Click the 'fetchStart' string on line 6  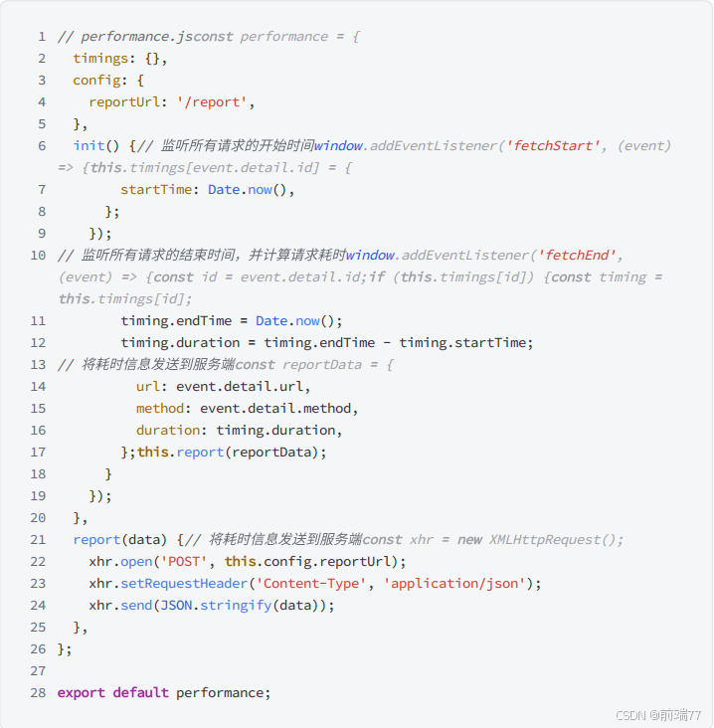[x=553, y=146]
